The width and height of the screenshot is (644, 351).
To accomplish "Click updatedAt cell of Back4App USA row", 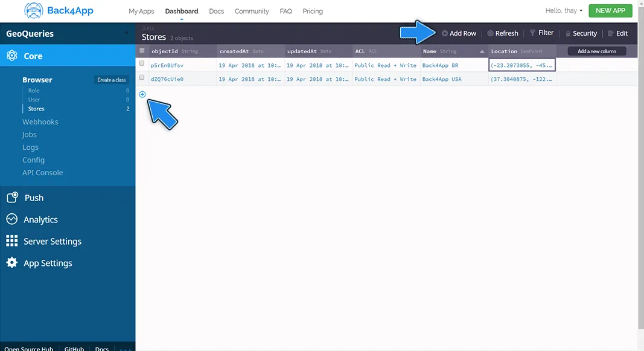I will click(x=317, y=79).
